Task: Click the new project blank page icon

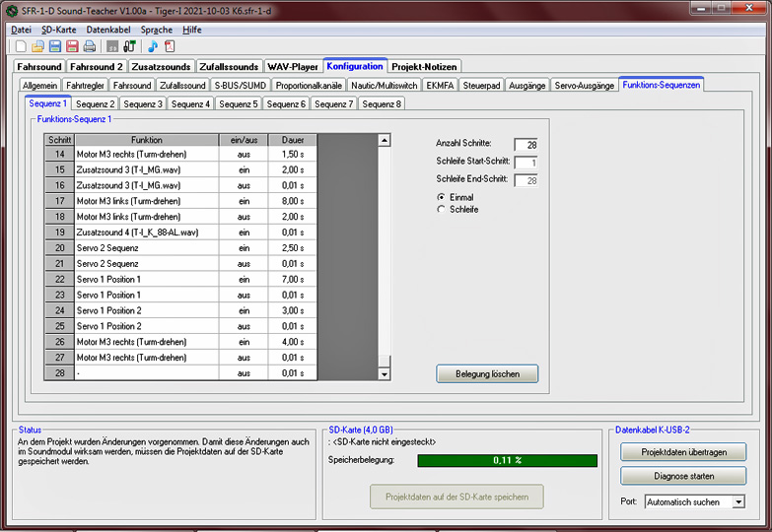Action: click(x=22, y=46)
